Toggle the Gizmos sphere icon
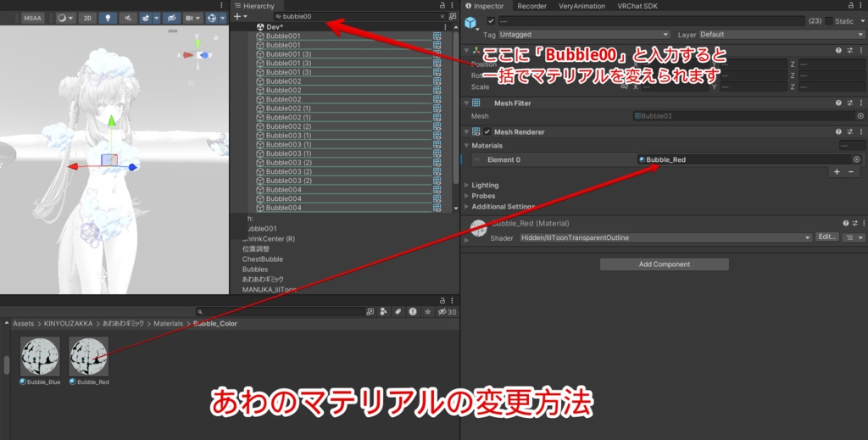The height and width of the screenshot is (440, 868). pyautogui.click(x=211, y=19)
